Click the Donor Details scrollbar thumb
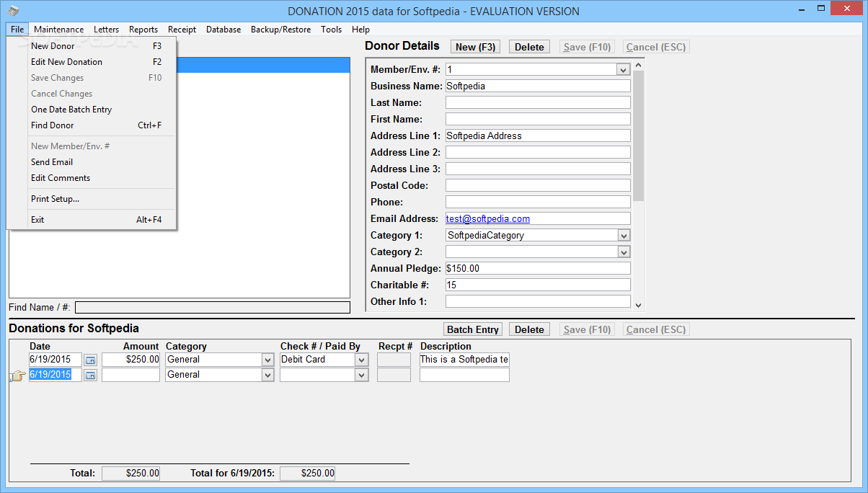The width and height of the screenshot is (868, 493). 639,136
